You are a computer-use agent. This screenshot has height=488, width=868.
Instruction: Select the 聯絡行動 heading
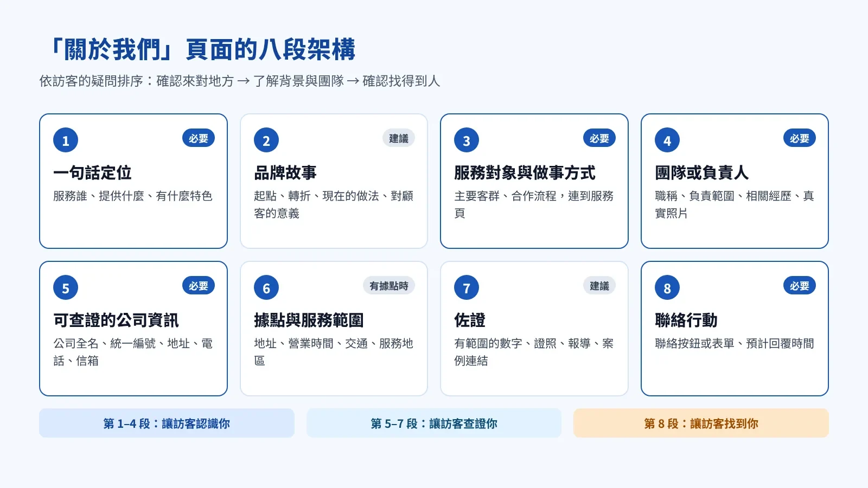(686, 320)
